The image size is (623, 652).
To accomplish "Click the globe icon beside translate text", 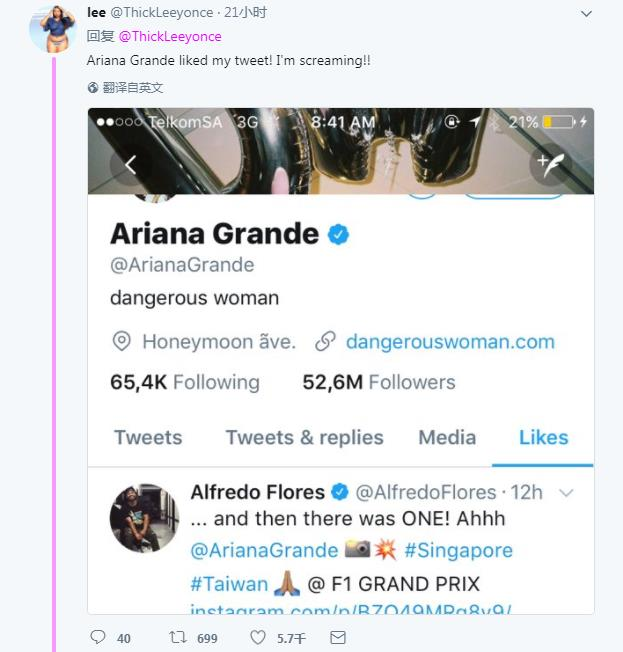I will coord(93,88).
